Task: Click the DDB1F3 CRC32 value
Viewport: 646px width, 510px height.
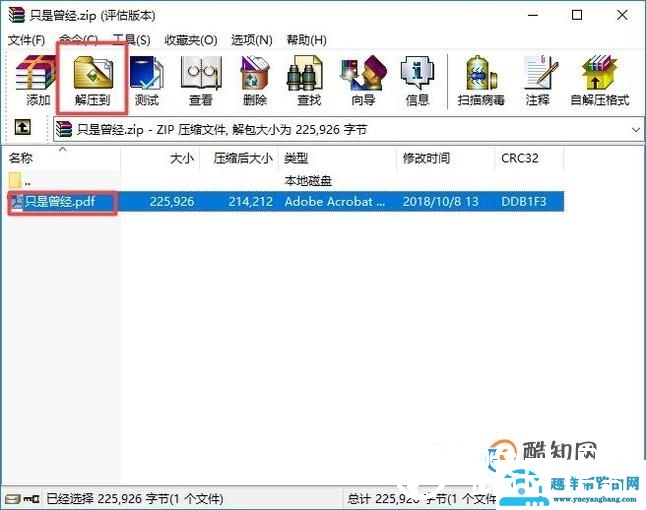Action: (524, 201)
